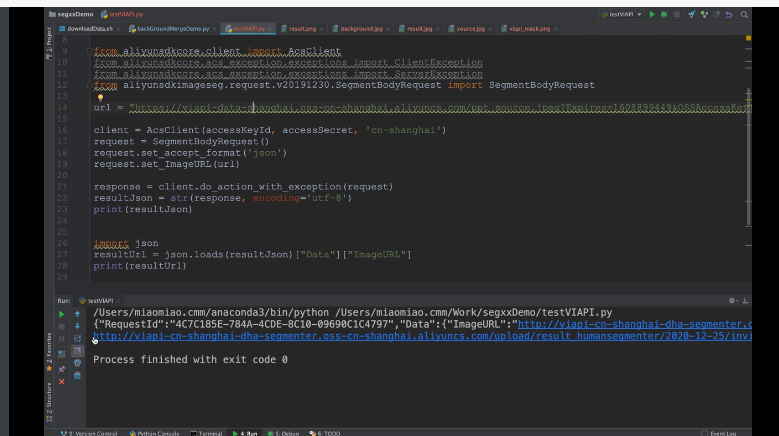Open the Structure side panel
This screenshot has height=436, width=779.
coord(49,401)
